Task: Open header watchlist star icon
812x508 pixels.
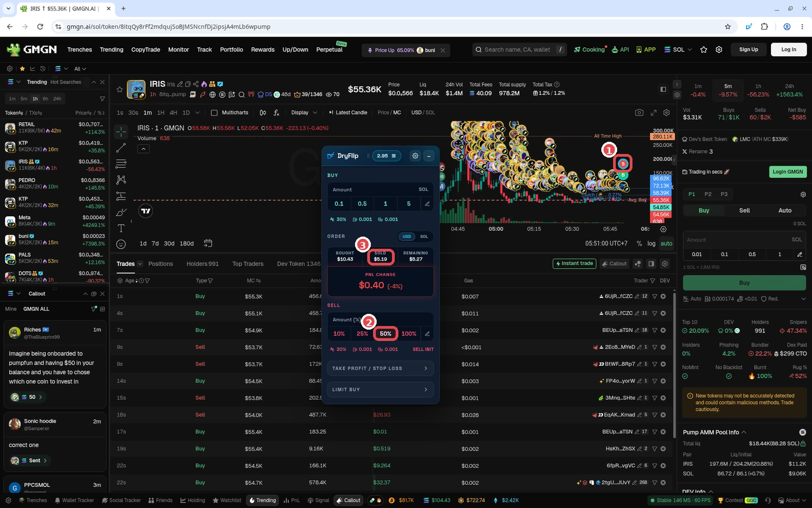Action: click(703, 49)
